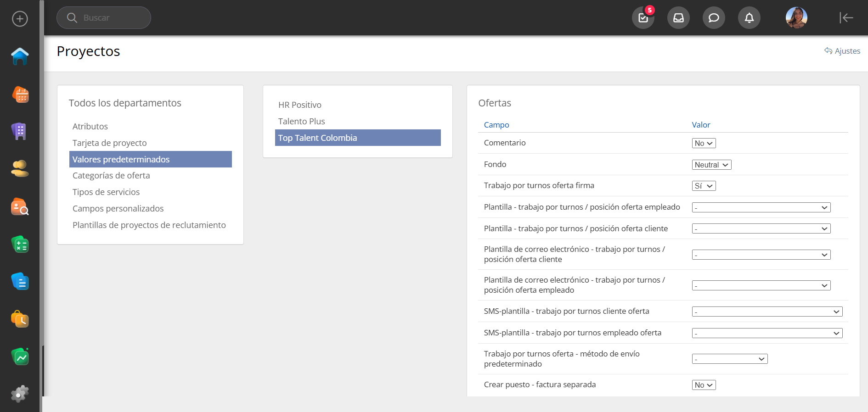
Task: Sort by the Campo column header
Action: 496,125
